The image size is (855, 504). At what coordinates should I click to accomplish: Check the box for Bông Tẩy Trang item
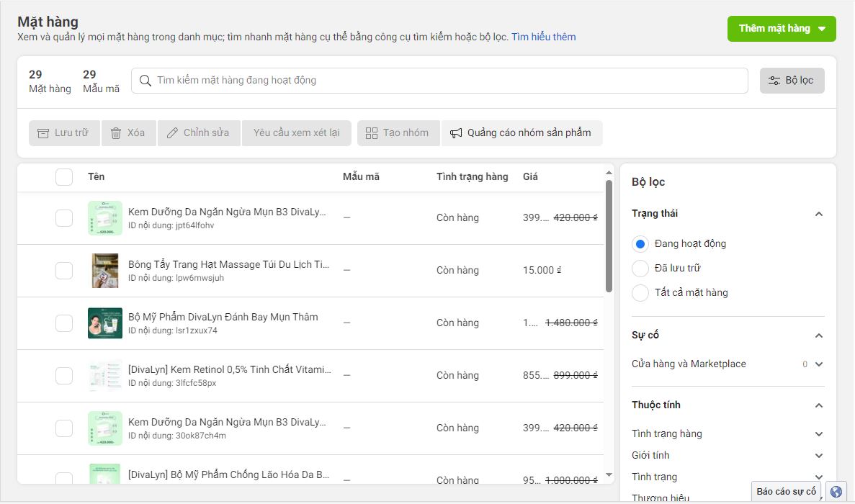[64, 271]
